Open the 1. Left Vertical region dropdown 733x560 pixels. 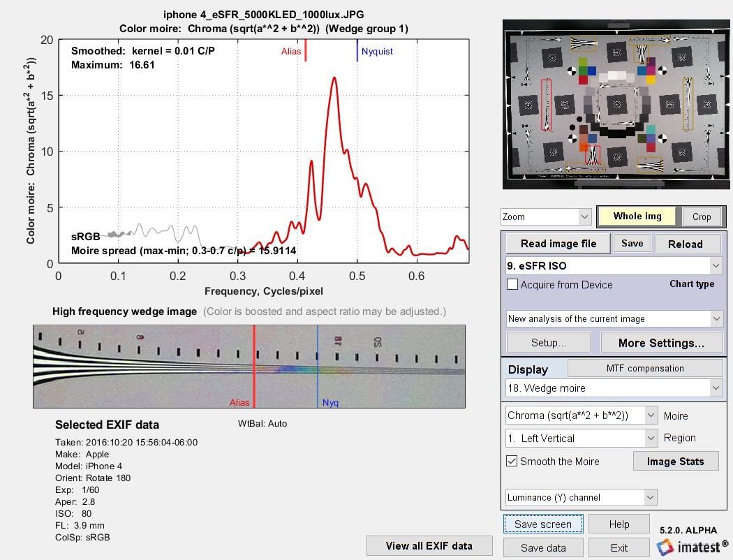click(582, 439)
